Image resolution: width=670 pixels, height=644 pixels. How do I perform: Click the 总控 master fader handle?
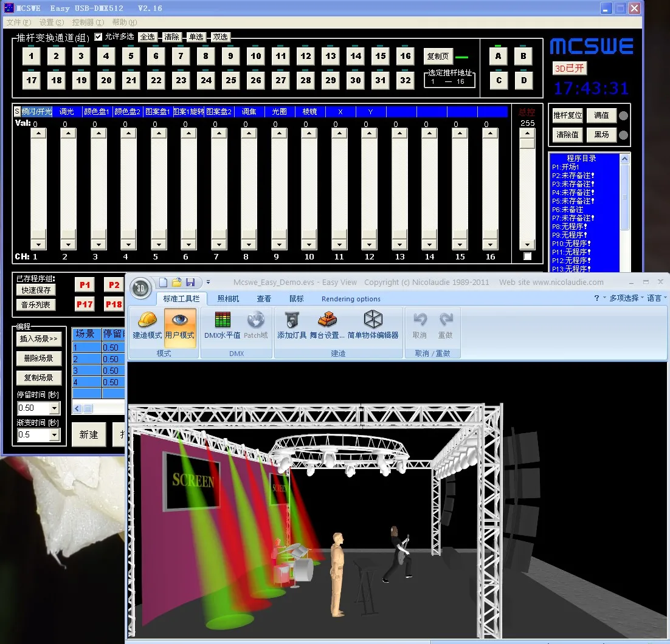pyautogui.click(x=527, y=143)
